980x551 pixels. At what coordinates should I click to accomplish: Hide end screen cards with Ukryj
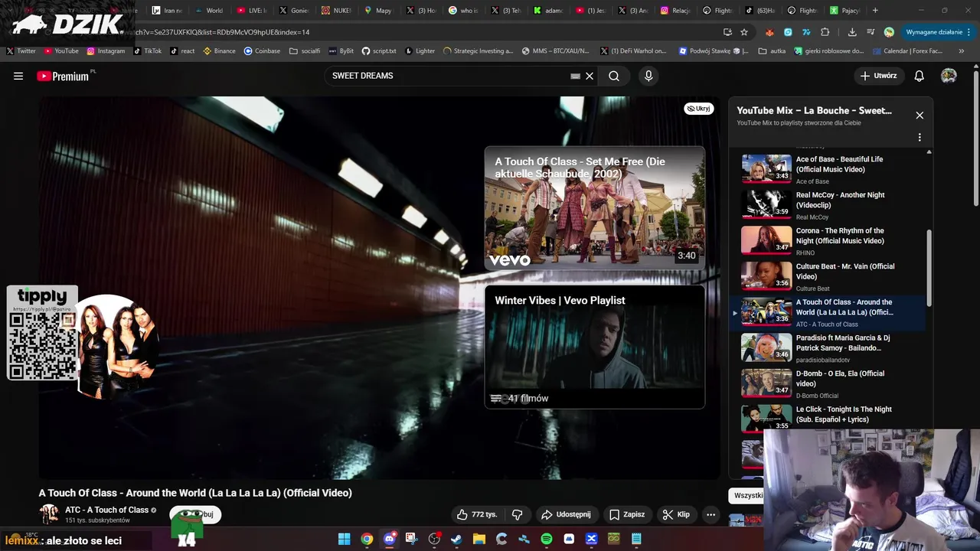tap(699, 109)
